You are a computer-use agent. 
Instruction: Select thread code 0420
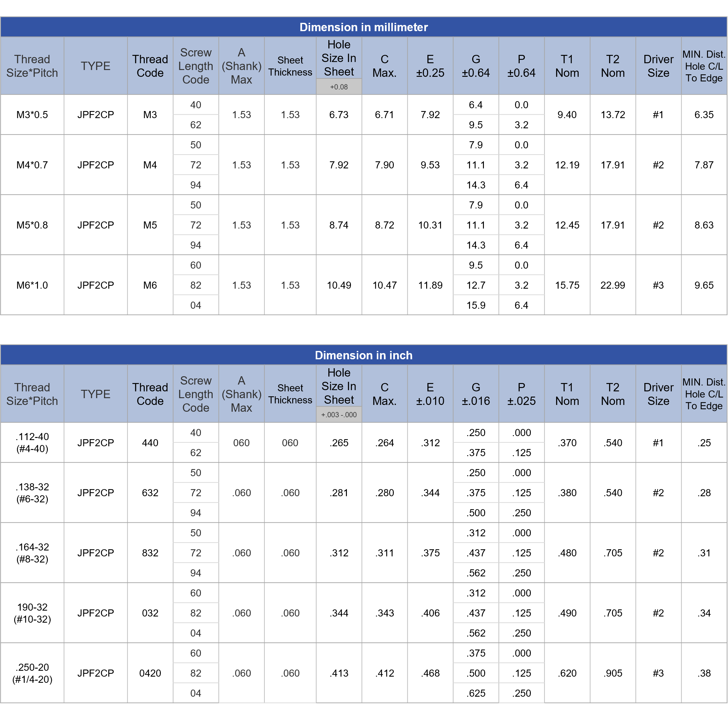[x=150, y=673]
